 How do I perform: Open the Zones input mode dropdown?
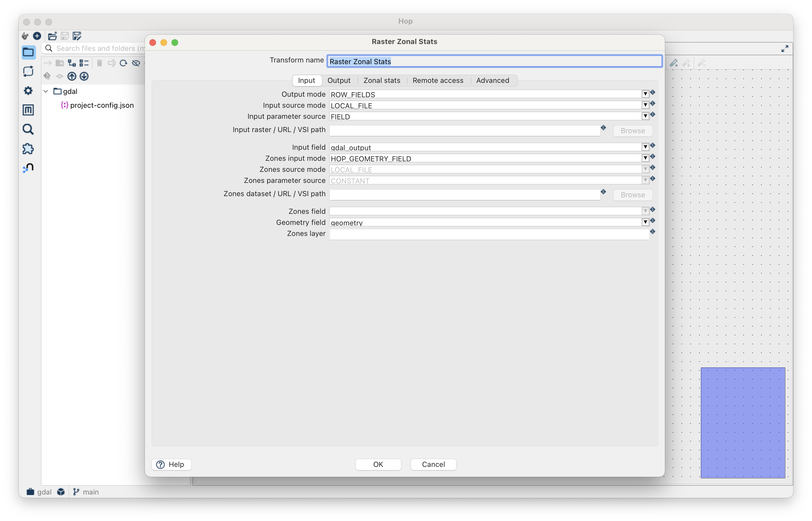click(x=645, y=158)
